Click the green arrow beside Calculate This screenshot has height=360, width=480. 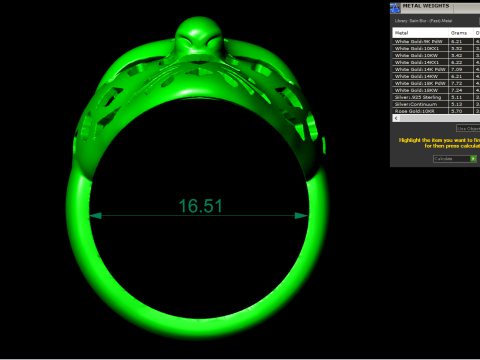tap(473, 159)
